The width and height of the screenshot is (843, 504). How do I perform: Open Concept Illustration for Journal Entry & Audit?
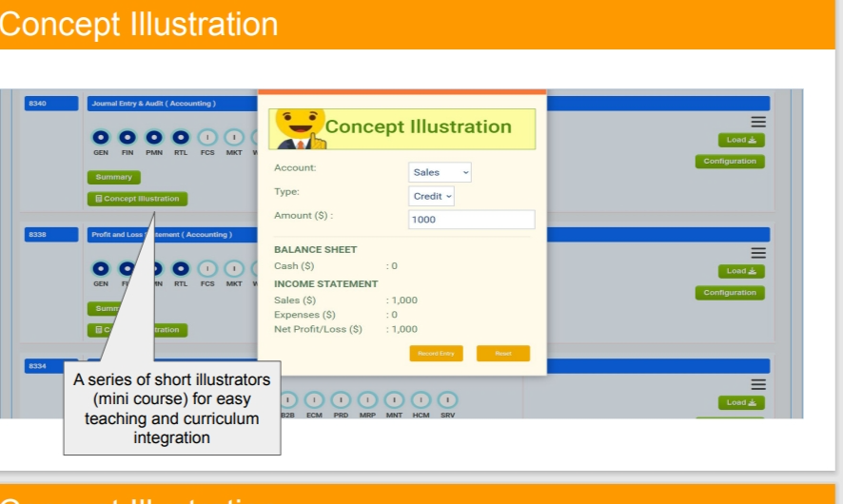tap(138, 199)
